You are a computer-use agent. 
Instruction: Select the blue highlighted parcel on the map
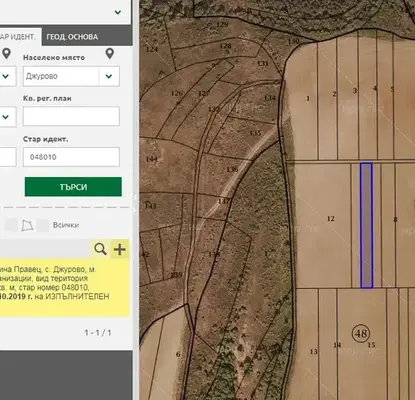click(x=366, y=225)
